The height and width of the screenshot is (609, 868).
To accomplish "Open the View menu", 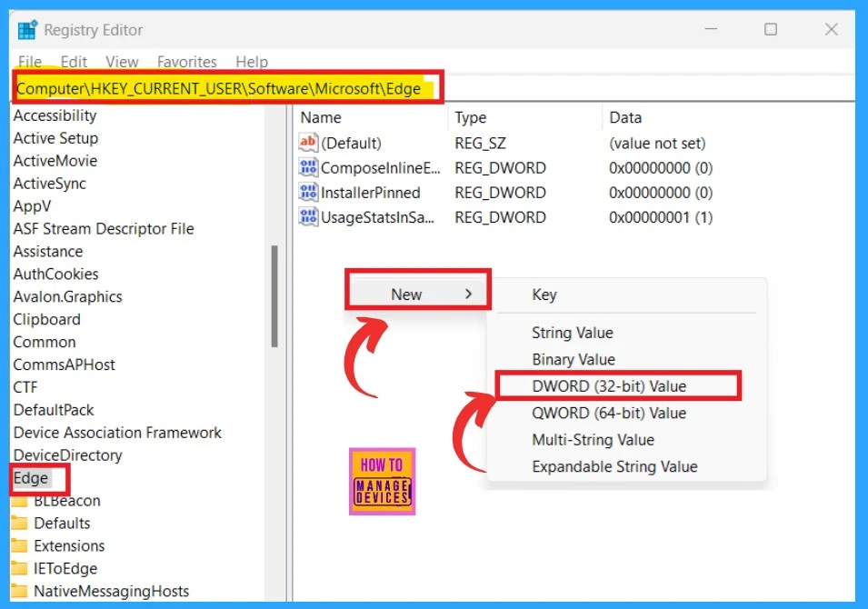I will pyautogui.click(x=122, y=62).
